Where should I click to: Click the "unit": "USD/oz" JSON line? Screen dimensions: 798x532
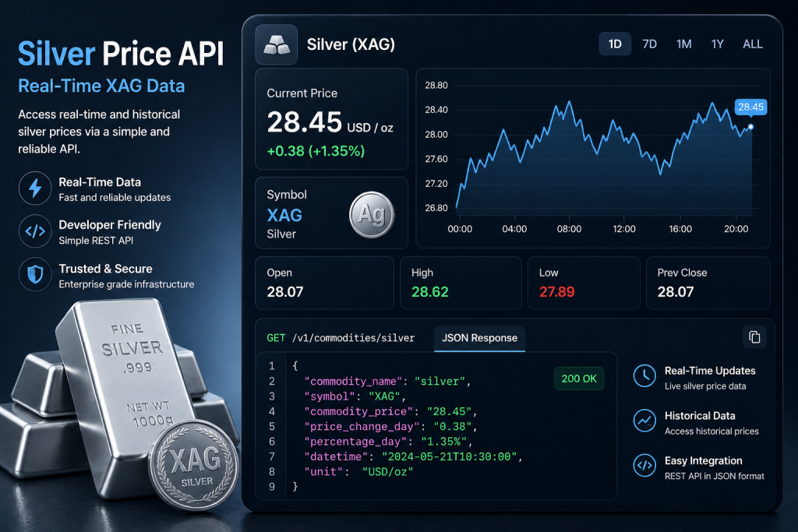(x=358, y=472)
